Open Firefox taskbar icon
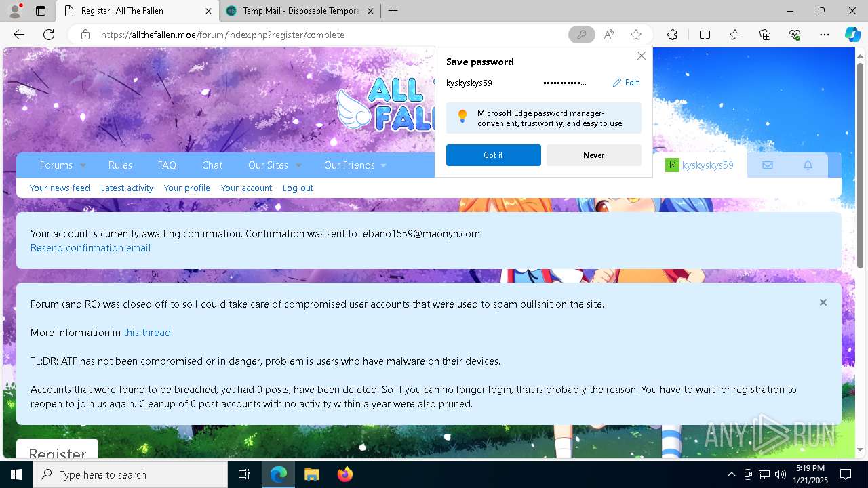 coord(344,474)
